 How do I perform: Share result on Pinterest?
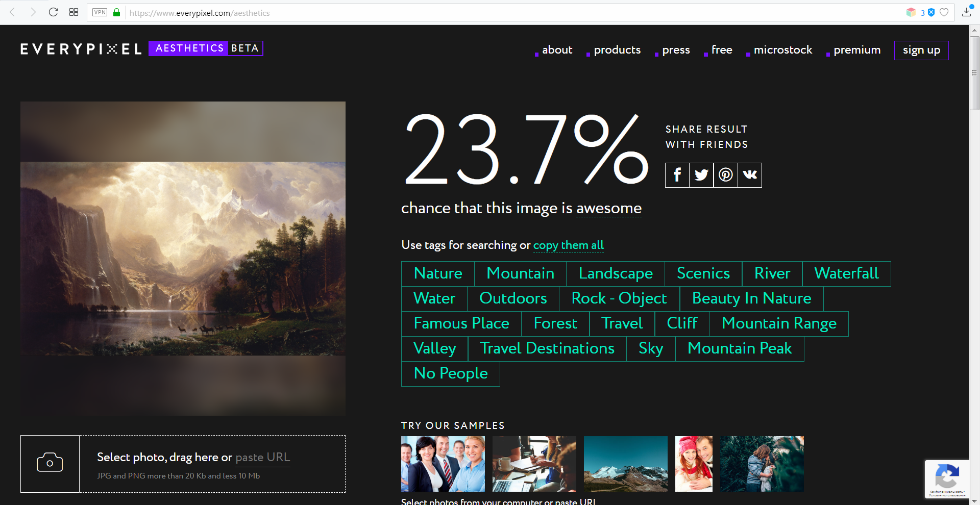pyautogui.click(x=726, y=175)
